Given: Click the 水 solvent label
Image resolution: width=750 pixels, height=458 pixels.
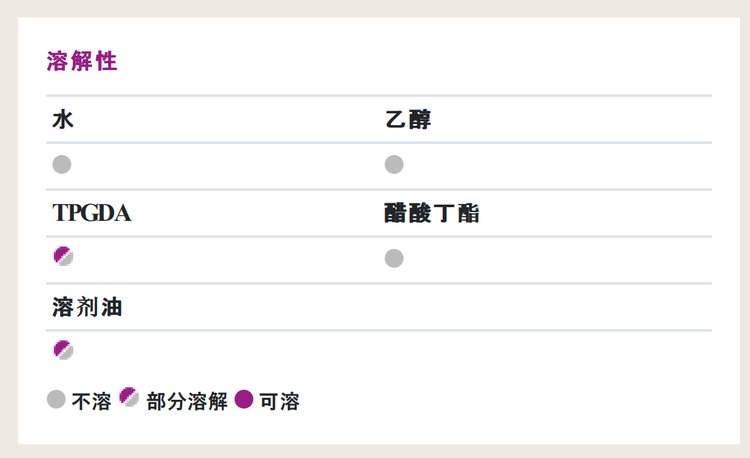Looking at the screenshot, I should pyautogui.click(x=63, y=120).
